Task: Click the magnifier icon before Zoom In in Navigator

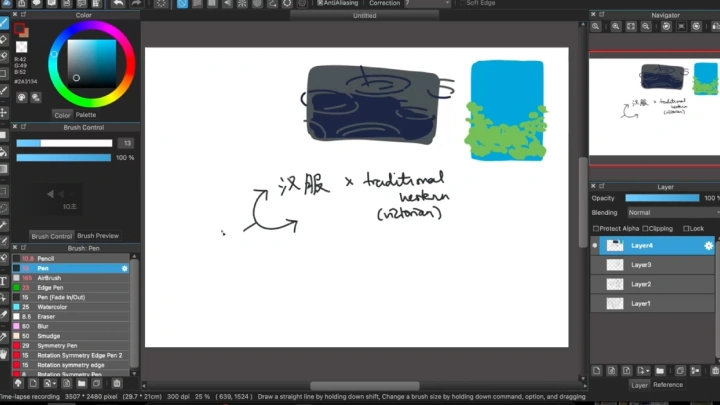Action: [x=596, y=27]
